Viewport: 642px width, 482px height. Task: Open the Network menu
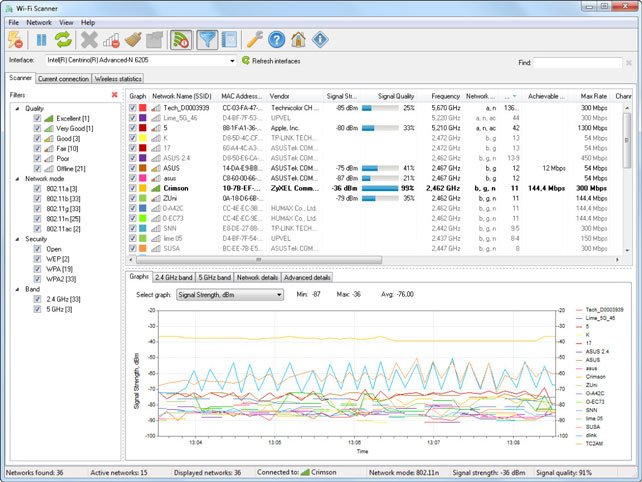pyautogui.click(x=39, y=23)
